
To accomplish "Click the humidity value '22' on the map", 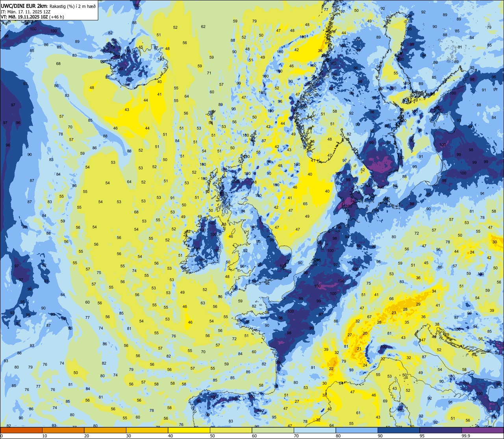I will (332, 369).
